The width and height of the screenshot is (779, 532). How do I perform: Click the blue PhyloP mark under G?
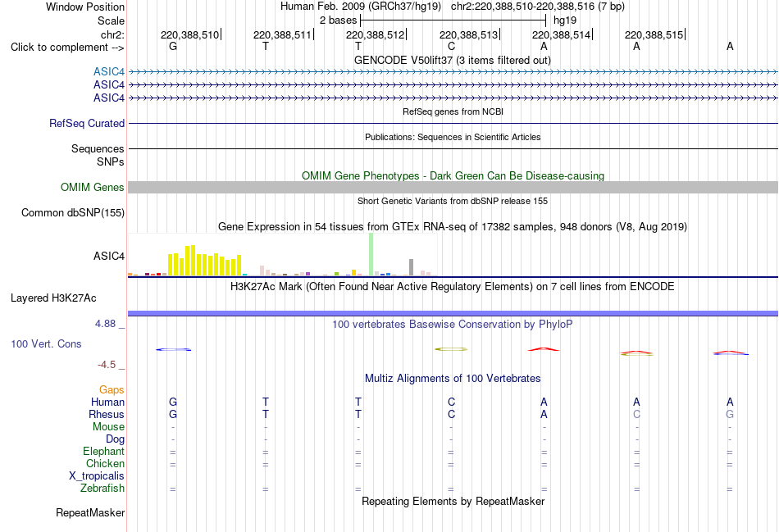click(x=173, y=350)
